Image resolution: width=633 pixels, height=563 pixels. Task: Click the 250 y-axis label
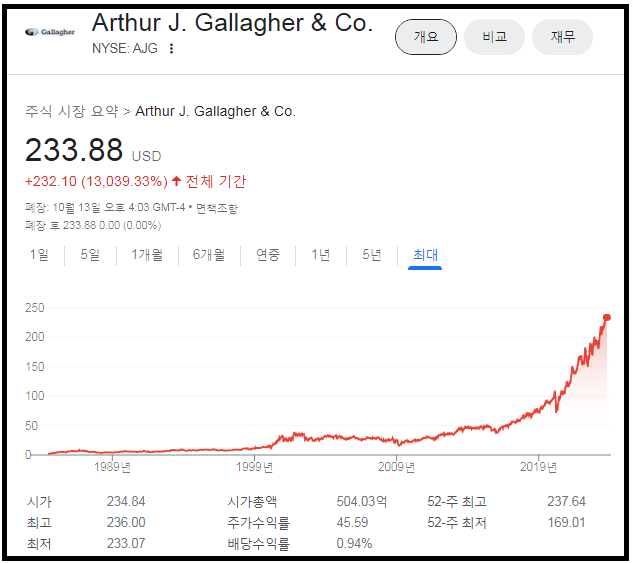pos(35,308)
